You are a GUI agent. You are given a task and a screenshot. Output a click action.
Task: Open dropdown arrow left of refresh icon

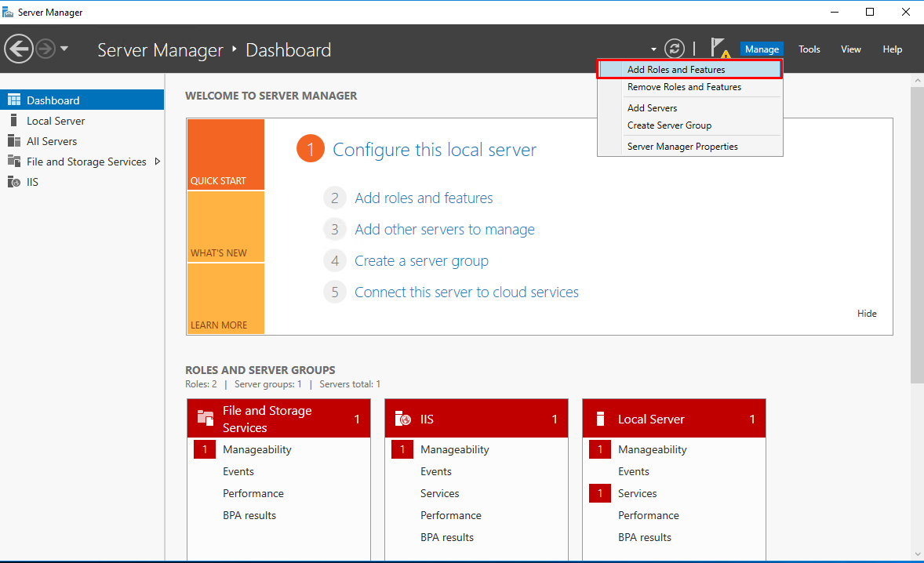(653, 49)
